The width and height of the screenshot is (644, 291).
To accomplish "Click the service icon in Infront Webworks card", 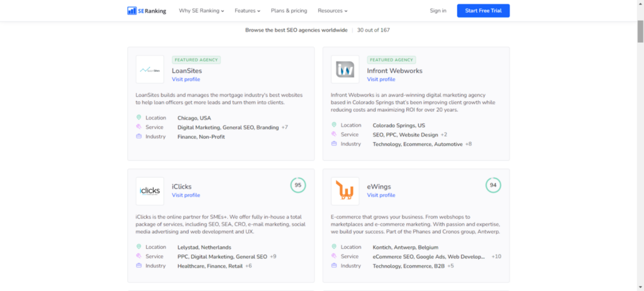I will pos(334,135).
